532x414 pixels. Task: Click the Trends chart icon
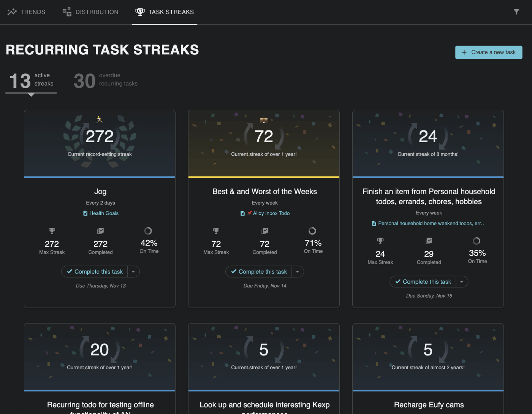[x=12, y=12]
